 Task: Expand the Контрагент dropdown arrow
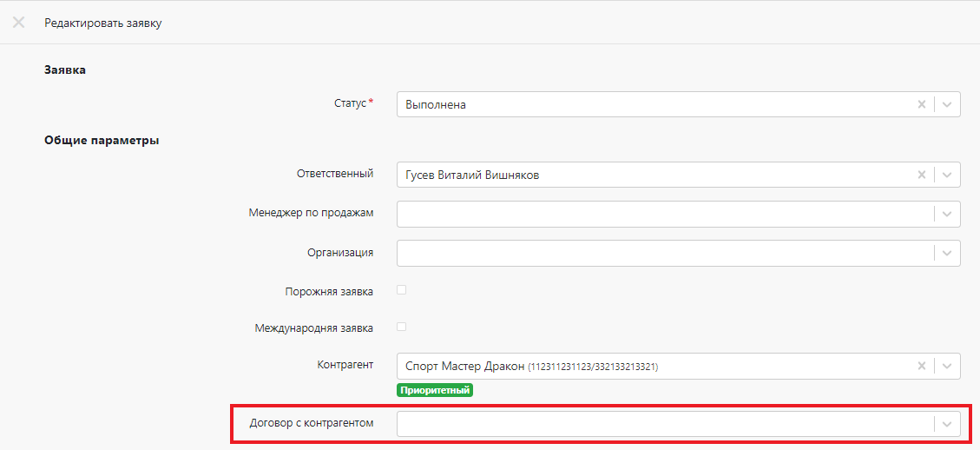(947, 366)
